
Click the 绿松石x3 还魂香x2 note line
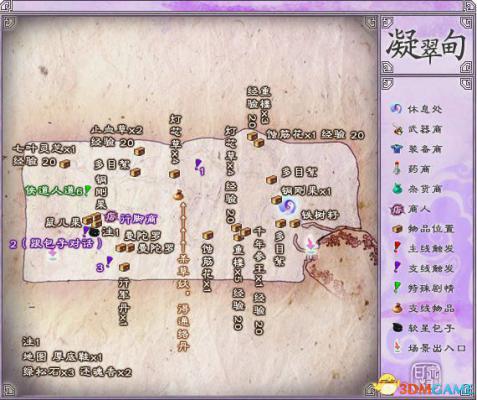(x=77, y=372)
